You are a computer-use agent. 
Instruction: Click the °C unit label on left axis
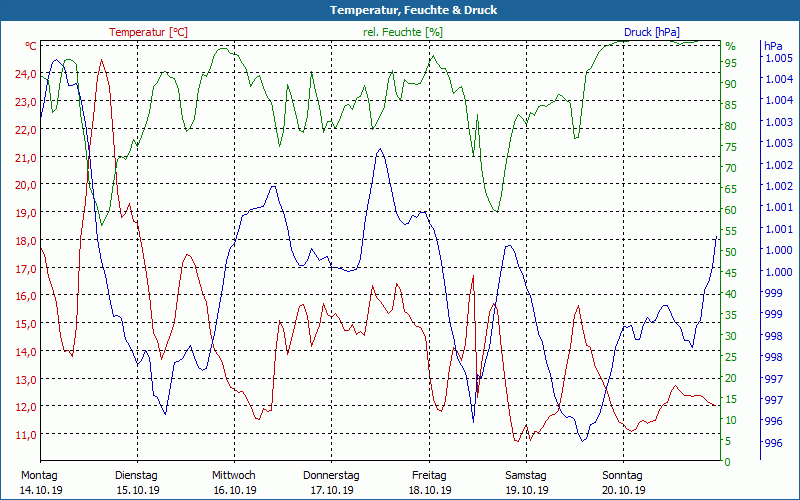[30, 46]
